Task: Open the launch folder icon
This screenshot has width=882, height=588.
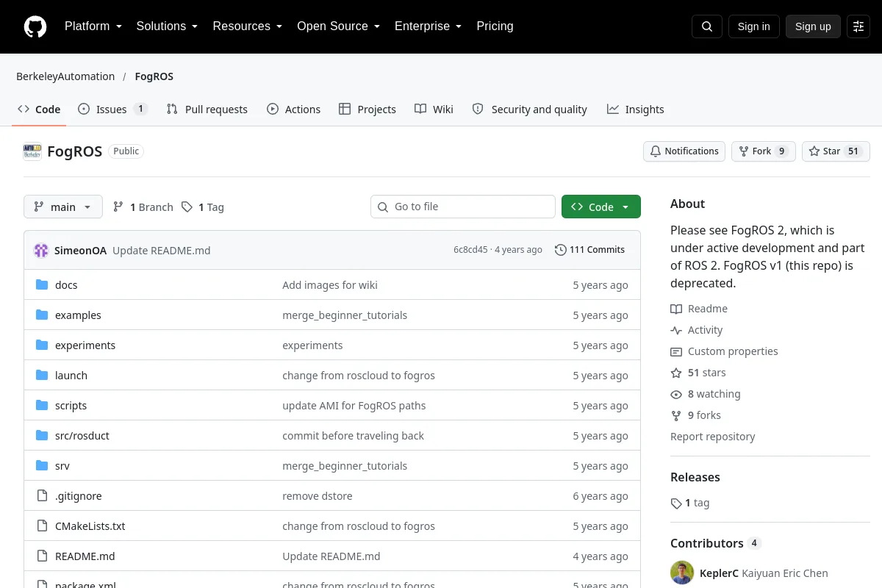Action: point(42,376)
